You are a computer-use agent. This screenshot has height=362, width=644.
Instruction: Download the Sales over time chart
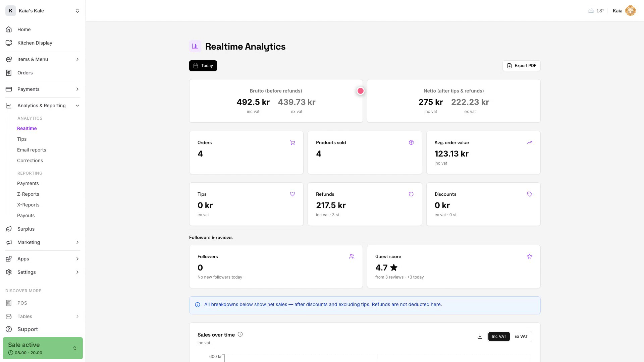pos(480,337)
